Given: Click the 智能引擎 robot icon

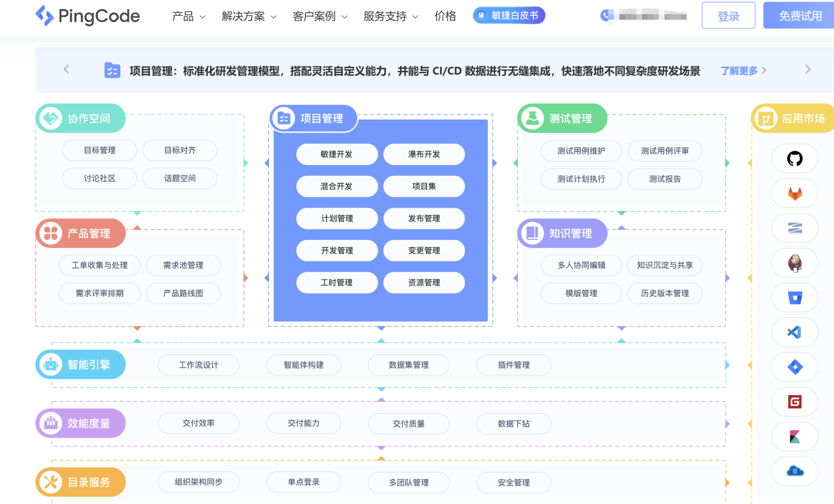Looking at the screenshot, I should [x=51, y=364].
